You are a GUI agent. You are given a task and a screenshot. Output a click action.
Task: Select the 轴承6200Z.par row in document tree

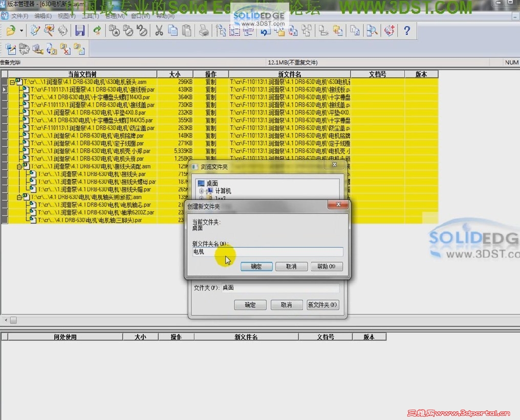click(96, 212)
